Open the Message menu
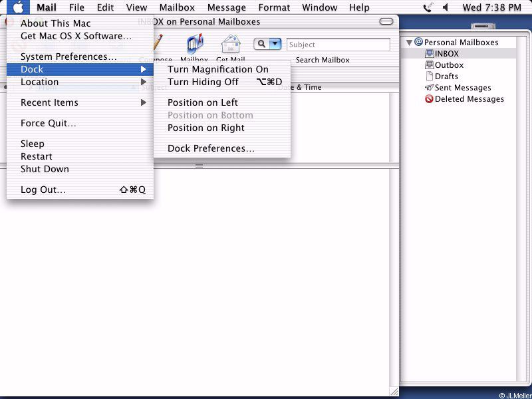532x399 pixels. click(227, 7)
